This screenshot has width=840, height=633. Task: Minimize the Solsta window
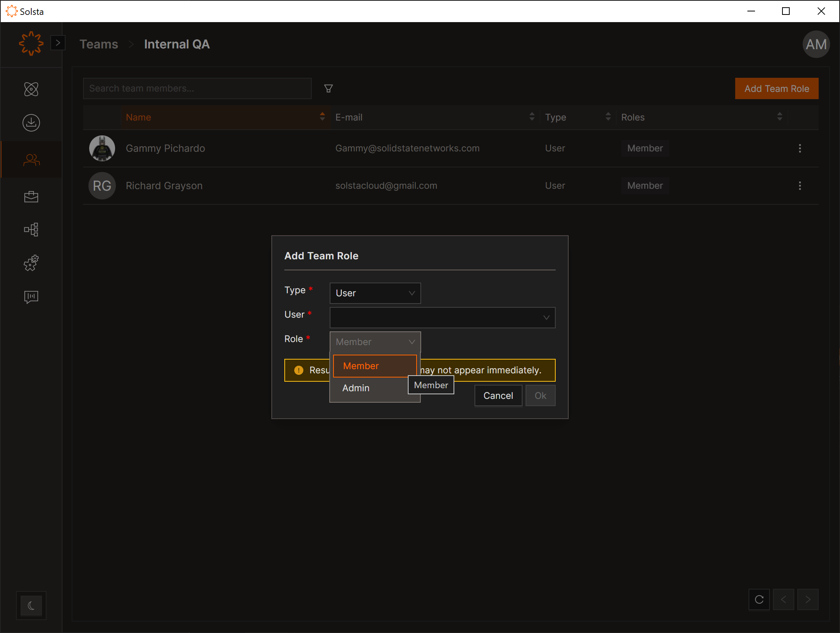[751, 11]
